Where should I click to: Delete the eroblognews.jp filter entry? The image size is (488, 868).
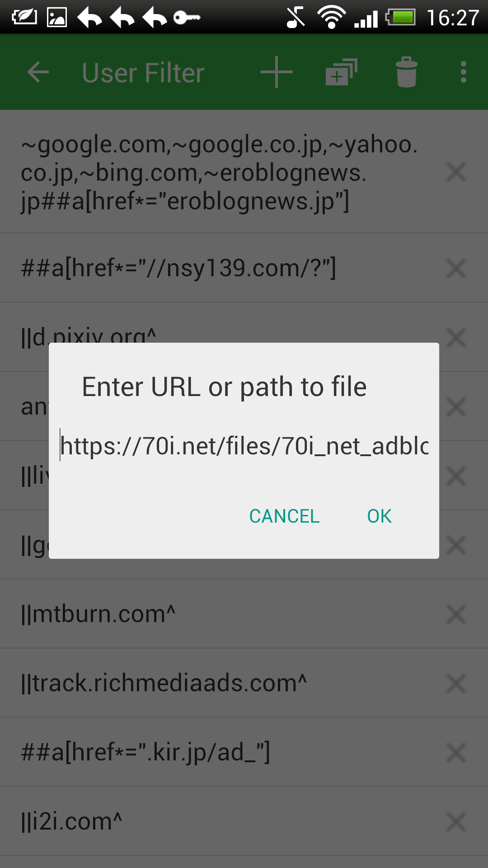coord(456,172)
